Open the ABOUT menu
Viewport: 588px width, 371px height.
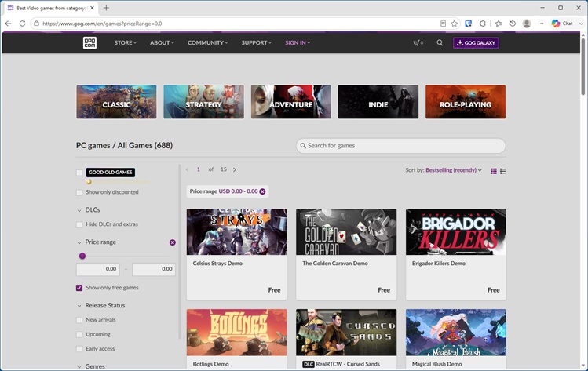162,42
